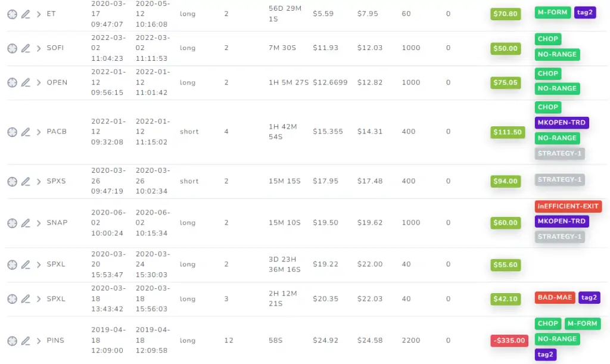Screen dimensions: 610x364
Task: Click the inEFFICIENT-EXIT tag on SNAP
Action: click(568, 206)
